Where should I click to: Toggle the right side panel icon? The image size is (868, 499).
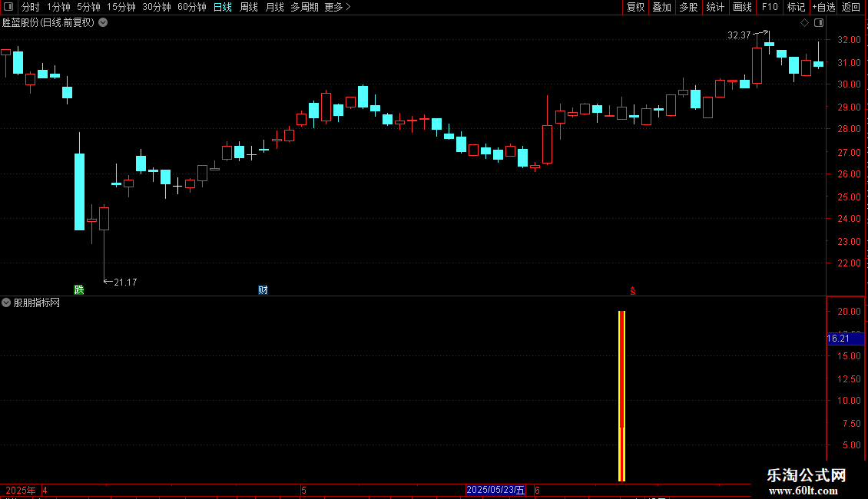click(819, 23)
